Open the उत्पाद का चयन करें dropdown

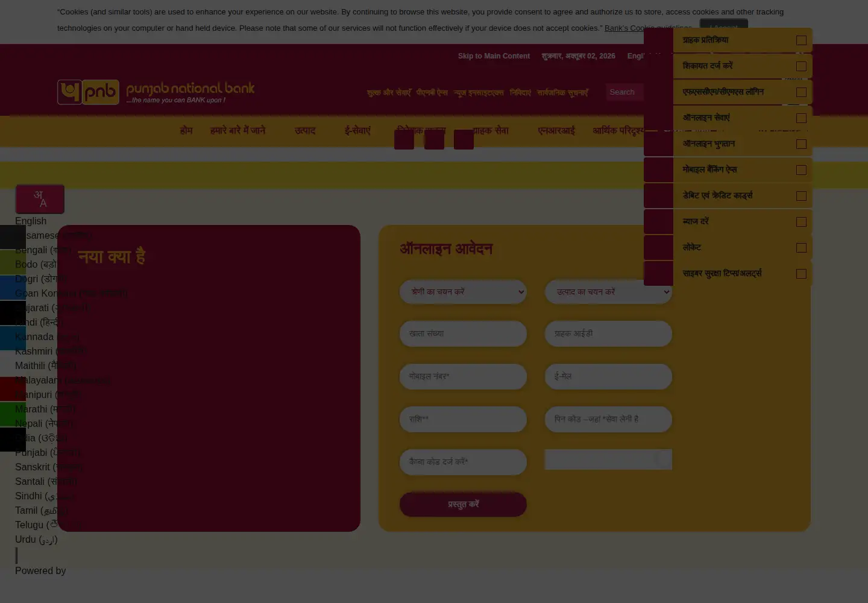608,292
